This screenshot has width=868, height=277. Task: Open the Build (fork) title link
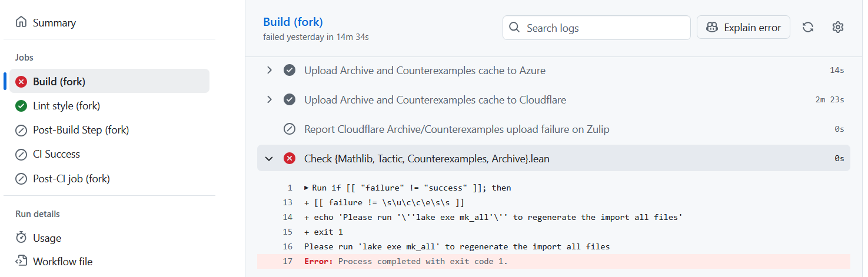point(292,22)
